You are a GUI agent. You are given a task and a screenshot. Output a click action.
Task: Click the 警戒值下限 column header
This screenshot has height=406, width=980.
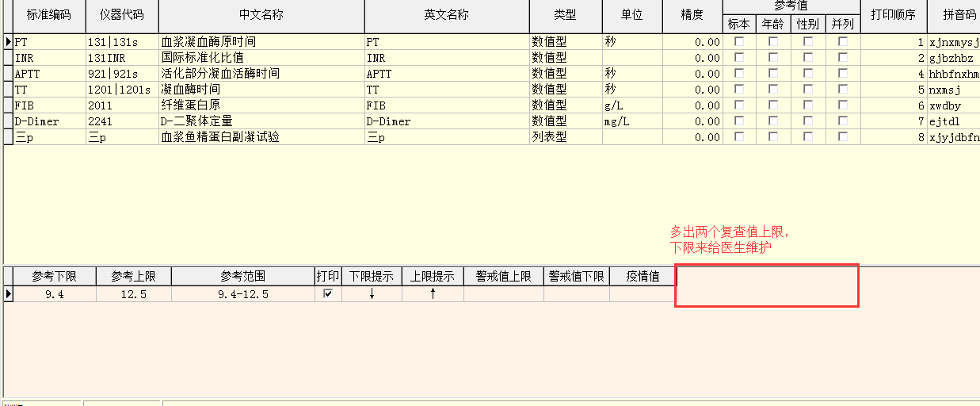tap(577, 276)
